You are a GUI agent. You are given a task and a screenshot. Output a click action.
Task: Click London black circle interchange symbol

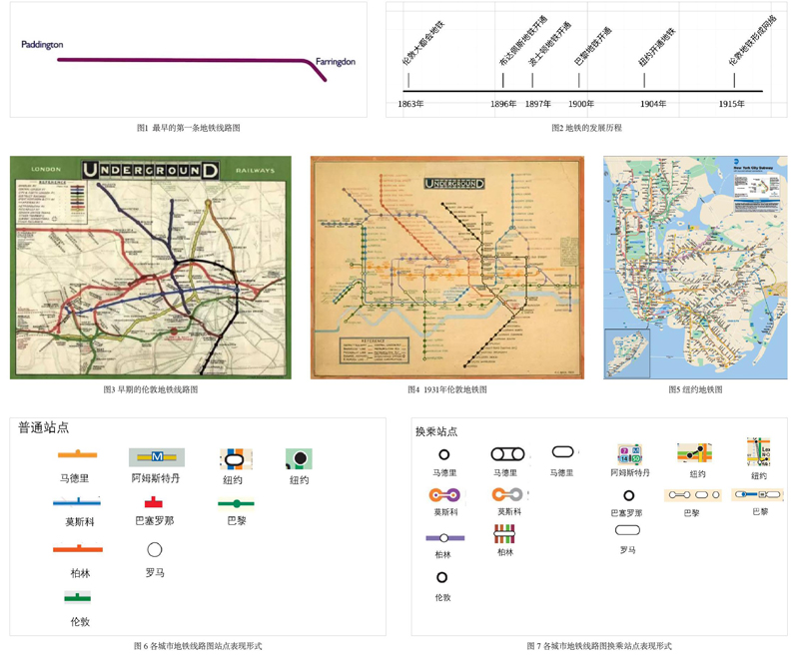[x=441, y=577]
